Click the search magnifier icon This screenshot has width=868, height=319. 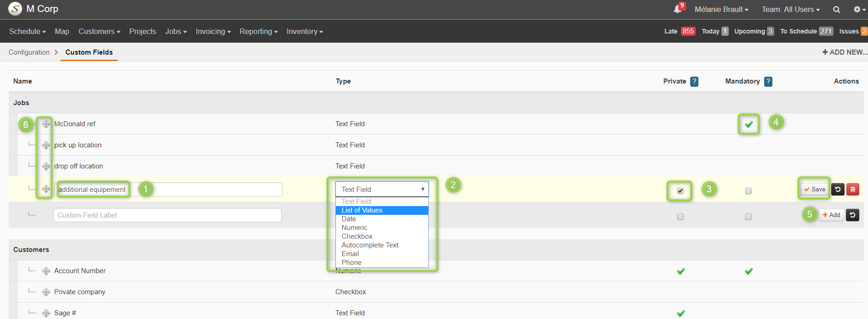(x=837, y=9)
